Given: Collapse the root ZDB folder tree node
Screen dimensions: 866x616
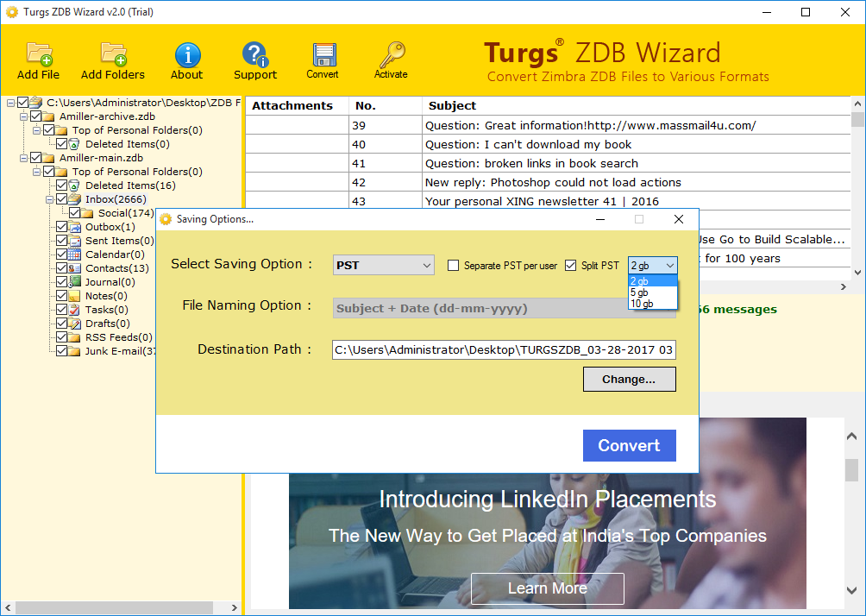Looking at the screenshot, I should (10, 103).
